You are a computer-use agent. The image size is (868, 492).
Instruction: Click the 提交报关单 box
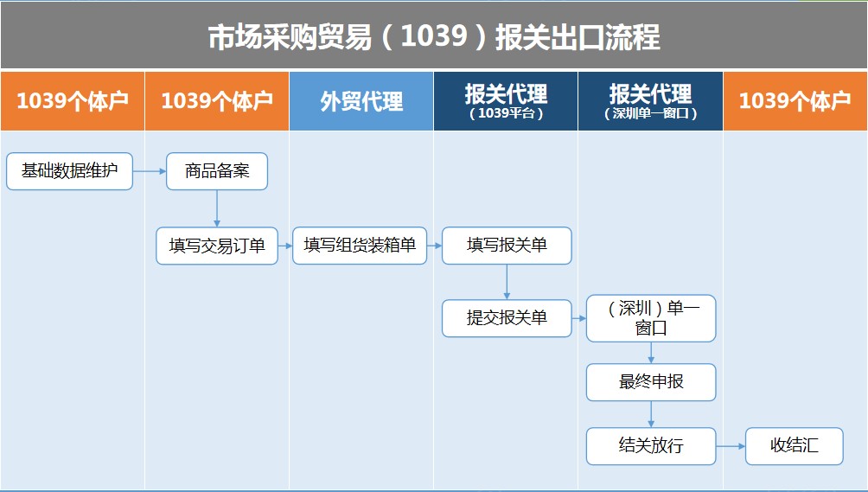point(507,318)
